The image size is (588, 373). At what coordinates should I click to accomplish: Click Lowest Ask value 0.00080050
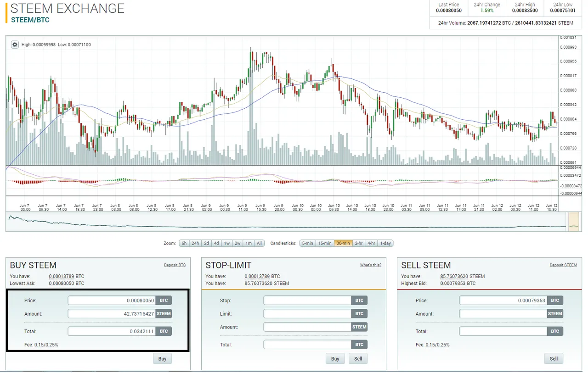click(62, 284)
